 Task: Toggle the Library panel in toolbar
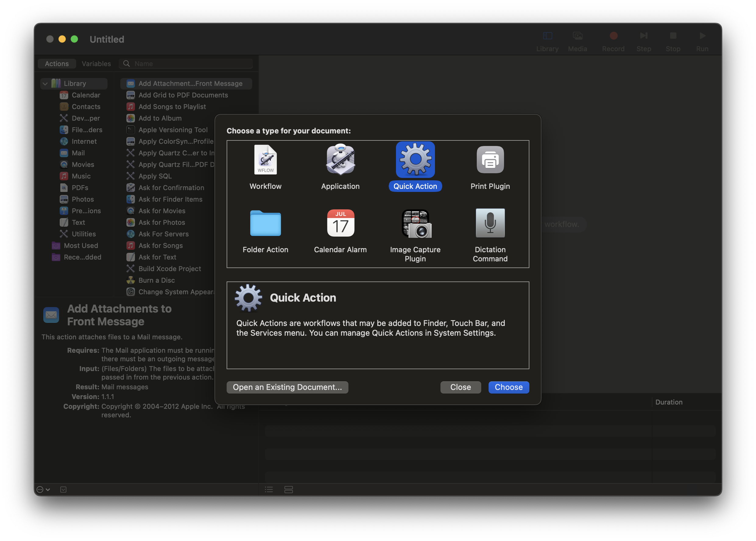click(547, 36)
